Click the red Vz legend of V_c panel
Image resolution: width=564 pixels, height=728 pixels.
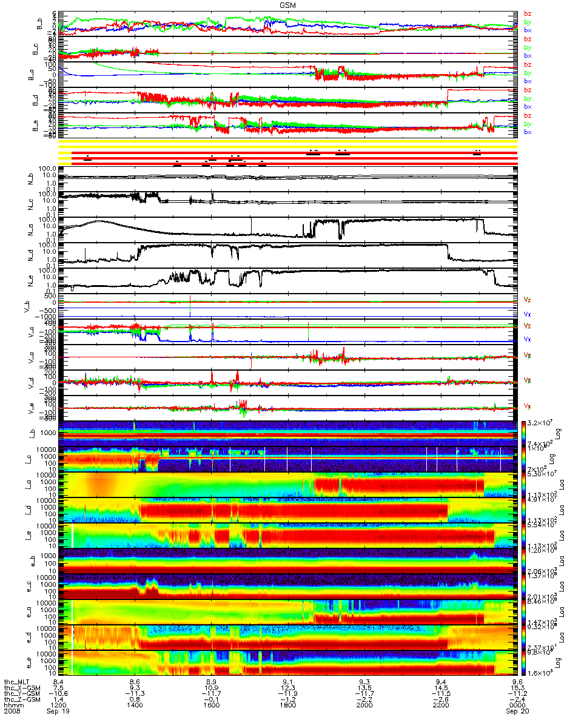coord(527,325)
